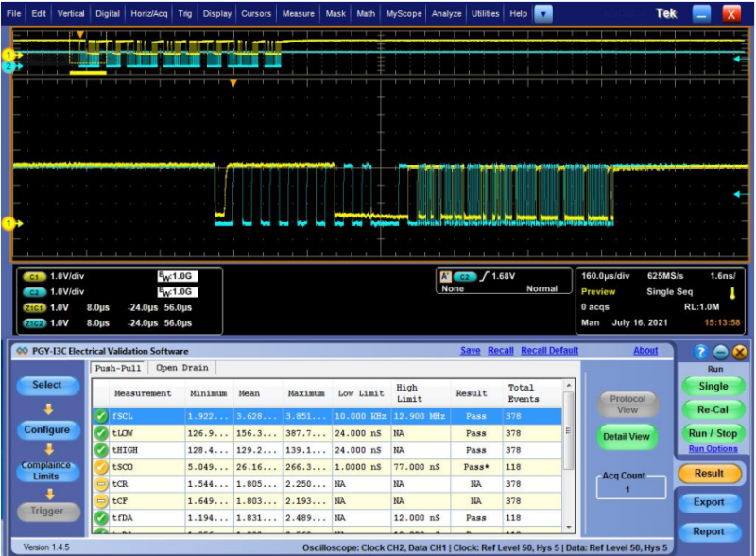Click the Recall Default link
The image size is (756, 556).
550,350
